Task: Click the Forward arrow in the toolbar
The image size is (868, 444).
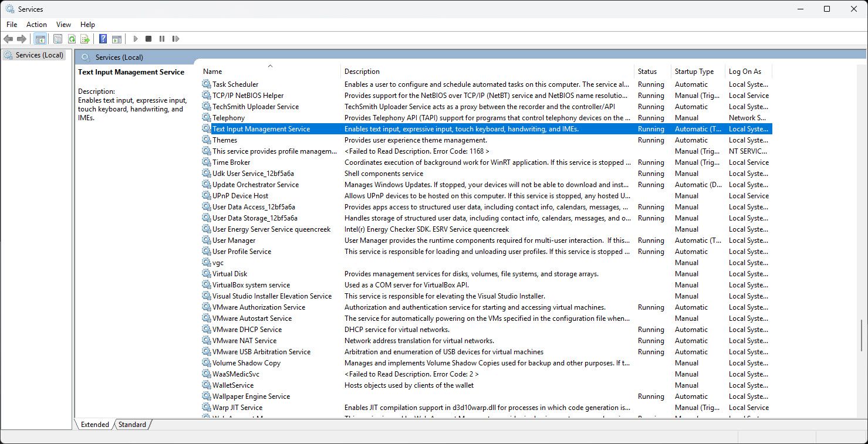Action: (x=22, y=39)
